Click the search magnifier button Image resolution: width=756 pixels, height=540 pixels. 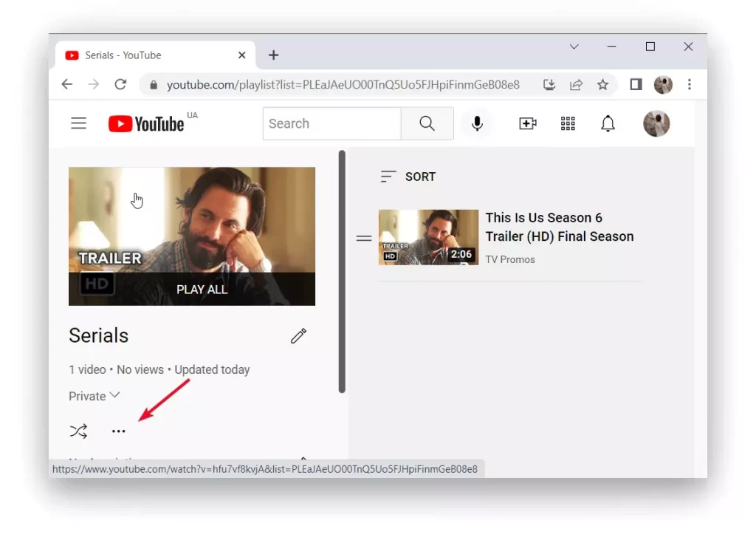tap(427, 123)
